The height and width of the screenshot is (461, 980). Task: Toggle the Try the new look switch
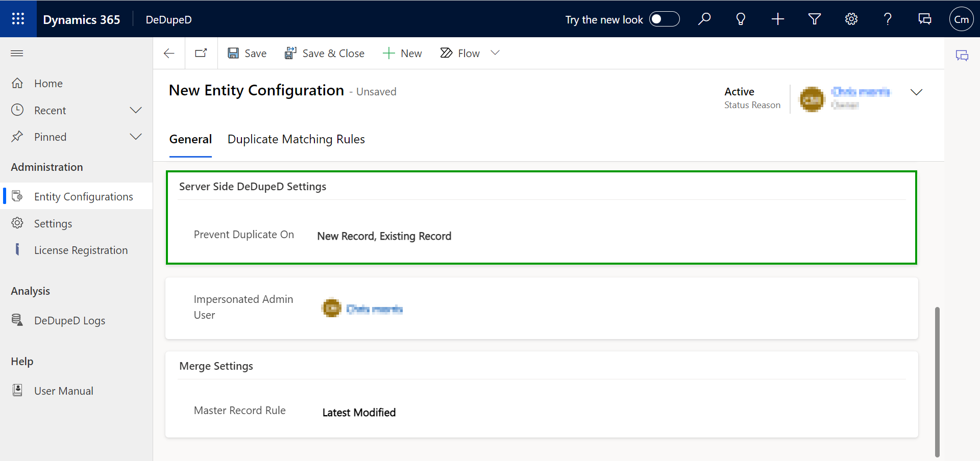(664, 19)
